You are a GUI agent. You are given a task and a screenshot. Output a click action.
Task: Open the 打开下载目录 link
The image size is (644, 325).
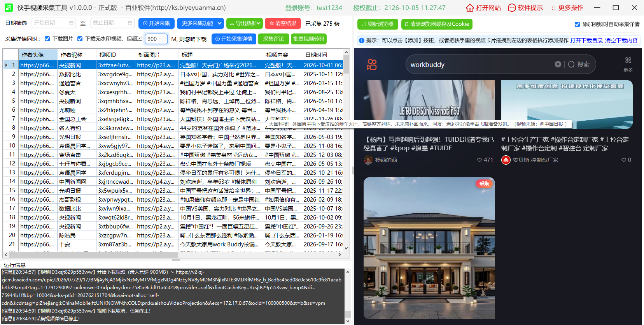coord(586,40)
